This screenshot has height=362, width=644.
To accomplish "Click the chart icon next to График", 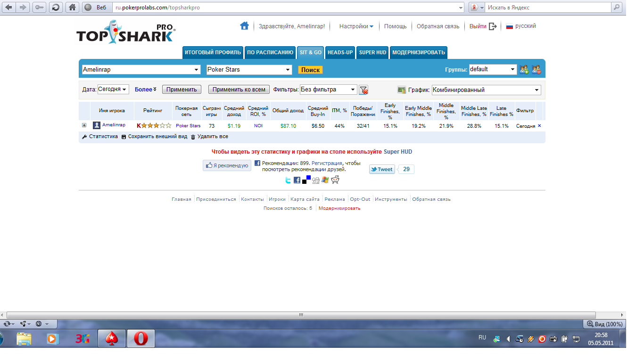I will (x=402, y=90).
